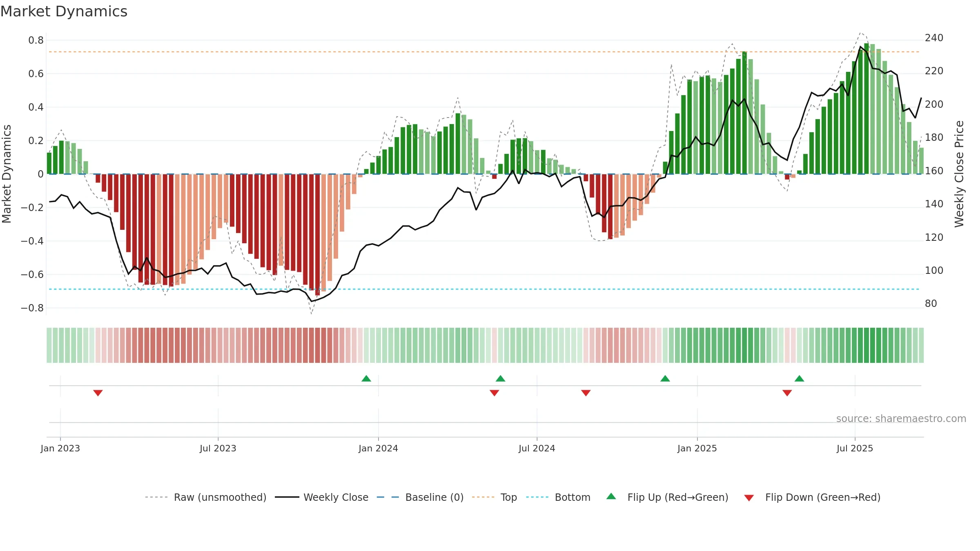This screenshot has width=980, height=551.
Task: Click the 0.8 left axis tick label
Action: pos(36,40)
